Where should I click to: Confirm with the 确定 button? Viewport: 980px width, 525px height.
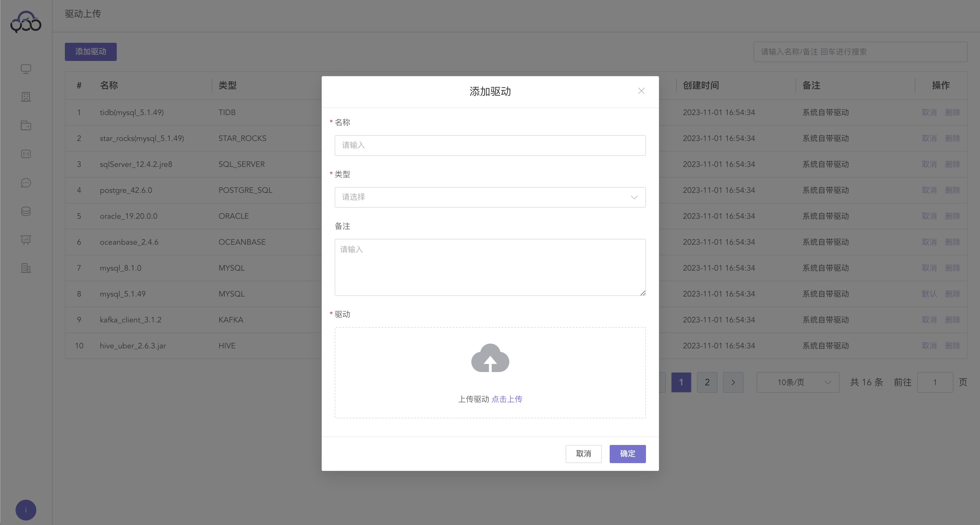[x=628, y=454]
